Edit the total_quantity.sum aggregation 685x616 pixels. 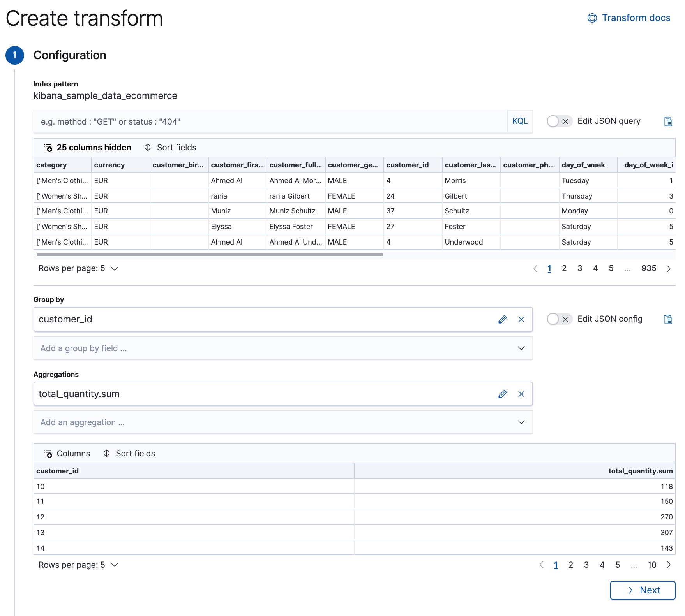pyautogui.click(x=503, y=394)
